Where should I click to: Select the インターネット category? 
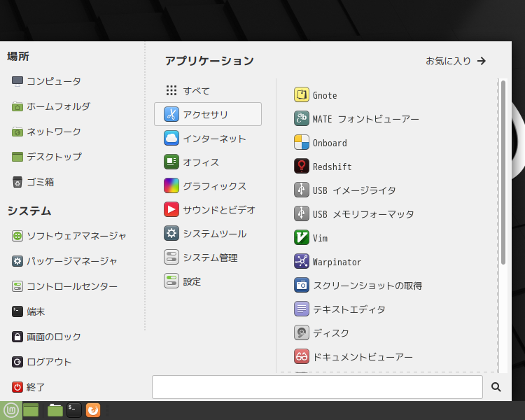pyautogui.click(x=208, y=138)
